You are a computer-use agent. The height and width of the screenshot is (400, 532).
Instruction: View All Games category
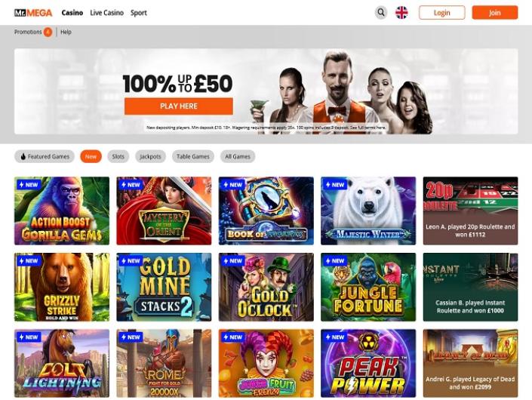(238, 156)
